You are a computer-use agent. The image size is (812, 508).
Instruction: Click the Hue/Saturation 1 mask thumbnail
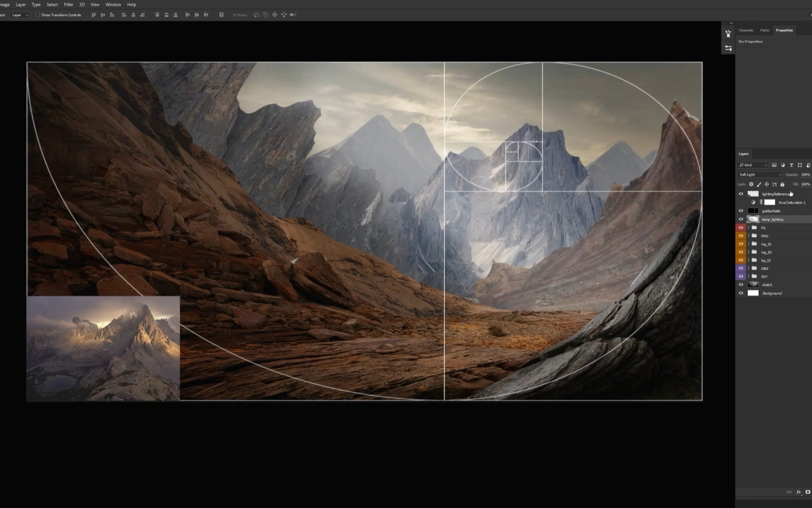coord(770,202)
